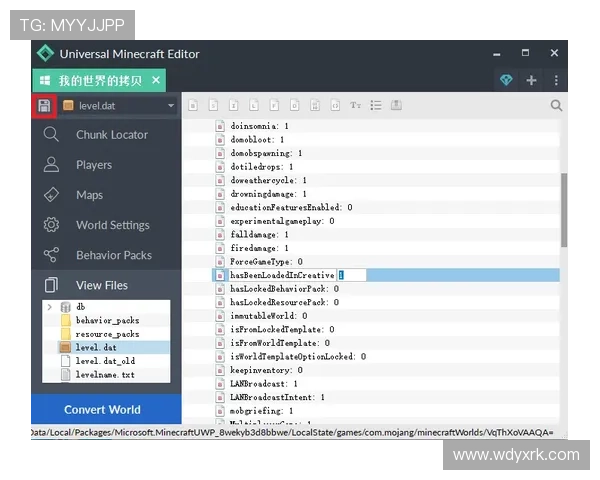600x480 pixels.
Task: Select the isWorldTemplateOptionLocked: 0 entry
Action: coord(297,356)
